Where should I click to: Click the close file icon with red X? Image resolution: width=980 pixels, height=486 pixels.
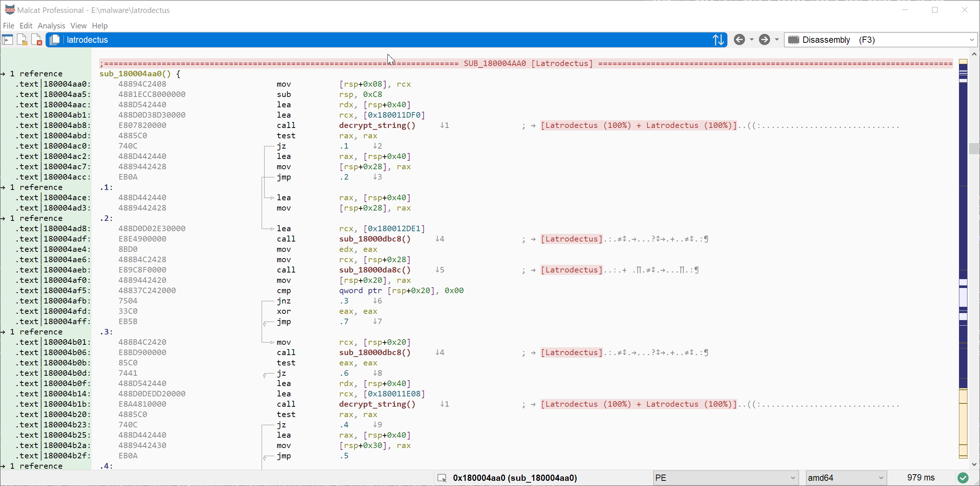37,40
